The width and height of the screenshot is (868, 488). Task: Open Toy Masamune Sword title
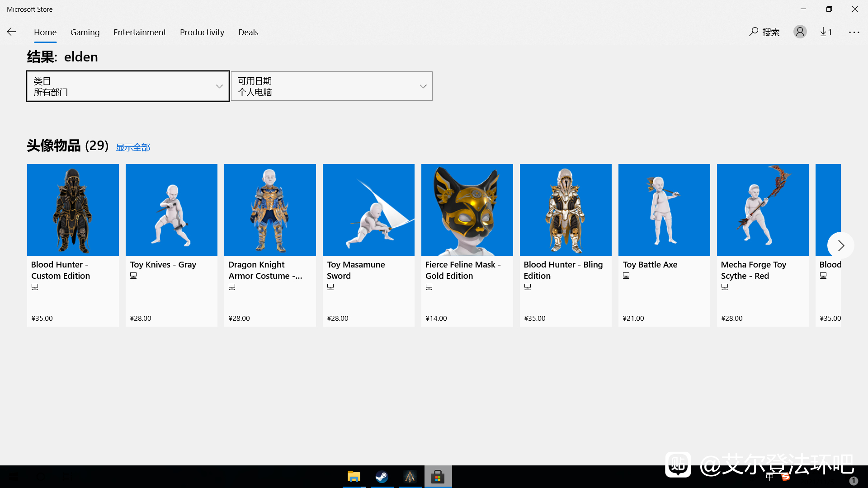pos(356,270)
